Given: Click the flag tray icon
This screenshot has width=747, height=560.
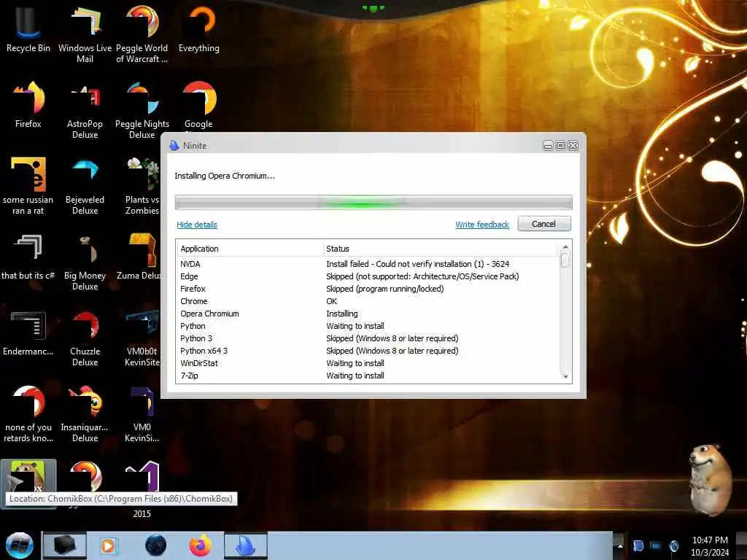Looking at the screenshot, I should [638, 545].
